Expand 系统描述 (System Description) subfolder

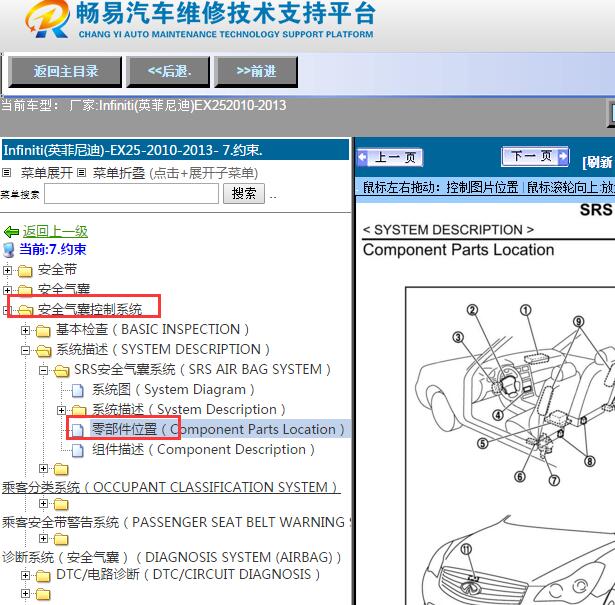click(61, 410)
